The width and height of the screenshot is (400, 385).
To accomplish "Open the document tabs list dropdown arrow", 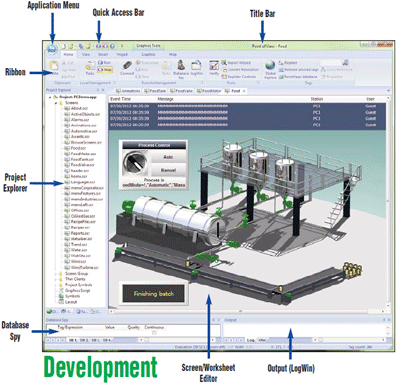I will (388, 91).
